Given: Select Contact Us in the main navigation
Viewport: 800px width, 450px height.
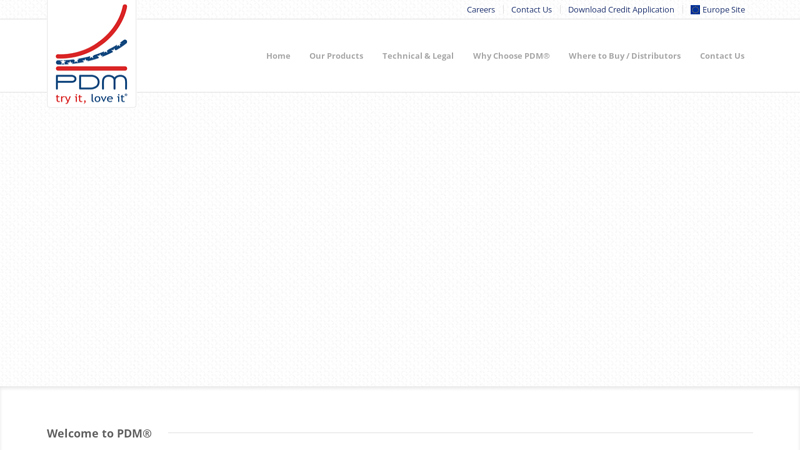Looking at the screenshot, I should click(721, 56).
